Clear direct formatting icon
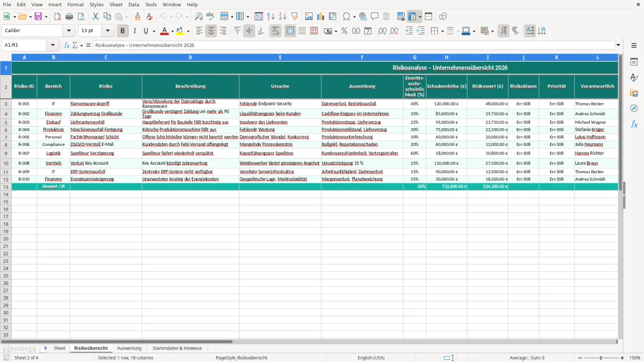 (150, 17)
